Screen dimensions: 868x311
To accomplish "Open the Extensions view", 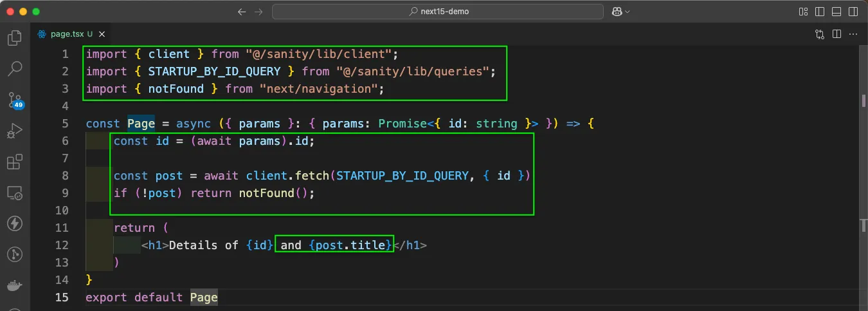I will [14, 162].
